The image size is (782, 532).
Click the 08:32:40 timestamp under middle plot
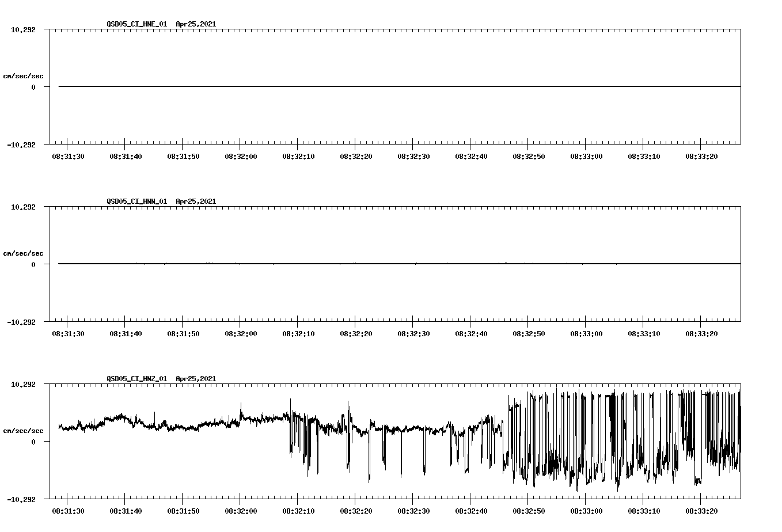472,332
